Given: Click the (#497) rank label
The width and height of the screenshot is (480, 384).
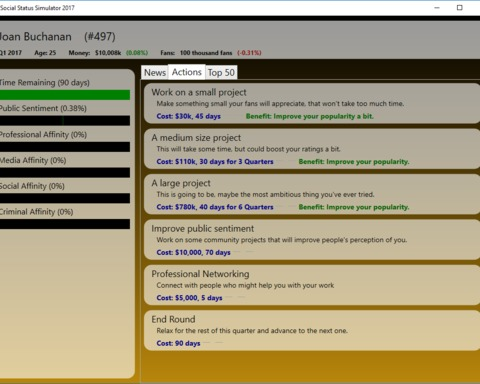Looking at the screenshot, I should click(x=100, y=37).
